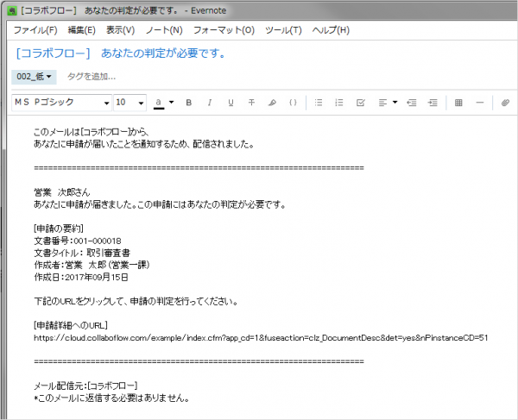This screenshot has width=518, height=420.
Task: Open the ファイル(F) menu
Action: pyautogui.click(x=35, y=30)
